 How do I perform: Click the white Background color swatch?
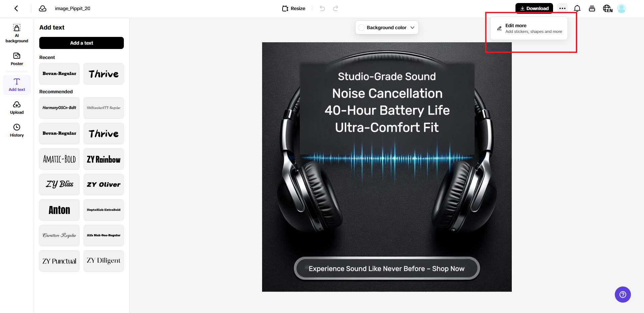[361, 28]
